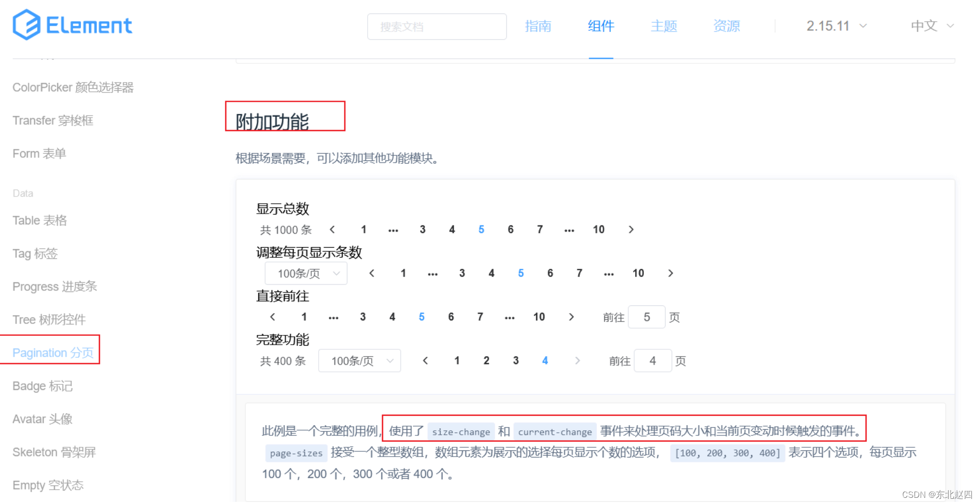The image size is (980, 504).
Task: Select page 4 in 完整功能 pagination
Action: 545,361
